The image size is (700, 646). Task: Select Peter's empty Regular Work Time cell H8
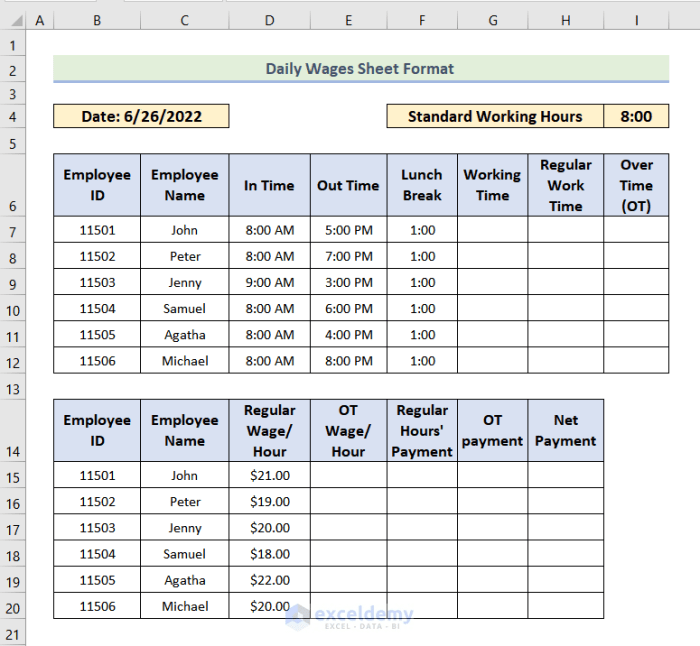[566, 256]
